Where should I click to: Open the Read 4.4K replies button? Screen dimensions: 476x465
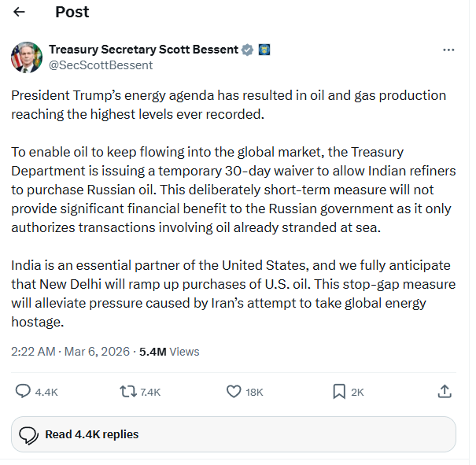[234, 434]
